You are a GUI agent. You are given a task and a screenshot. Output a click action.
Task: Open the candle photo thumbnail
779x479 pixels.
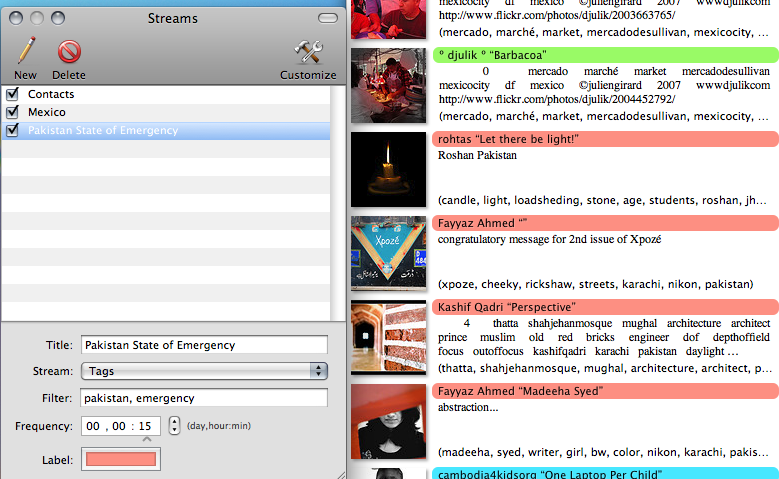click(x=389, y=169)
